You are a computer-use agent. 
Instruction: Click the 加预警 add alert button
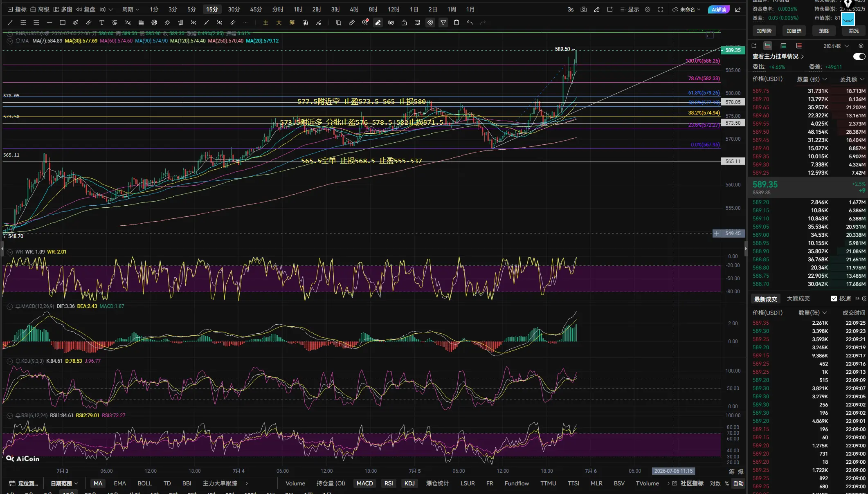click(x=764, y=31)
